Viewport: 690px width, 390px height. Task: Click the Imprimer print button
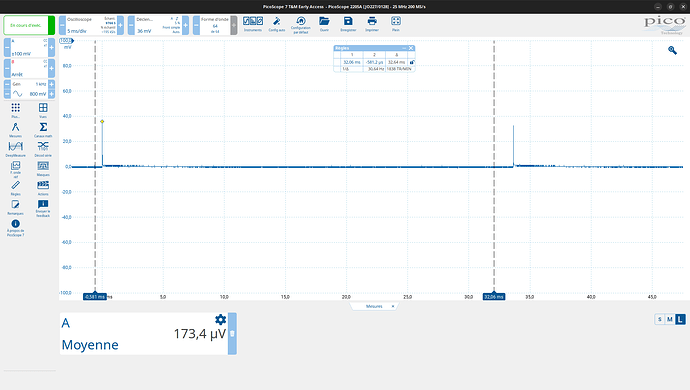(372, 24)
